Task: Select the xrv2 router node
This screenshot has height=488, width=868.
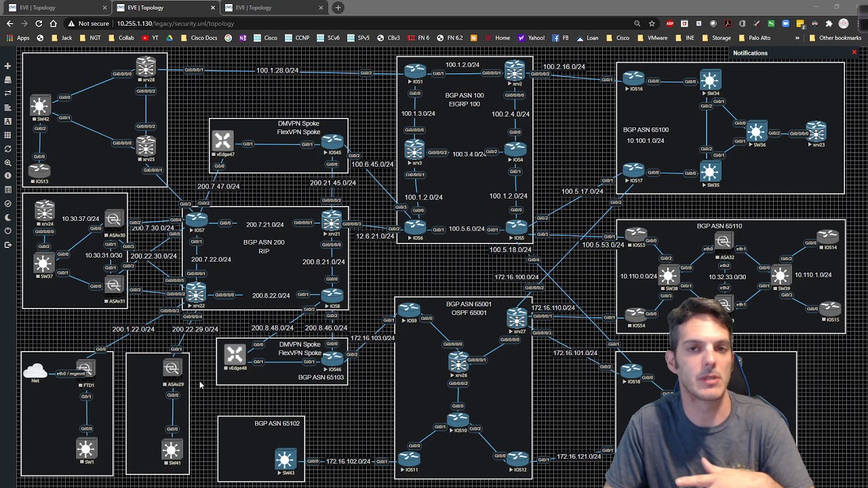Action: point(515,70)
